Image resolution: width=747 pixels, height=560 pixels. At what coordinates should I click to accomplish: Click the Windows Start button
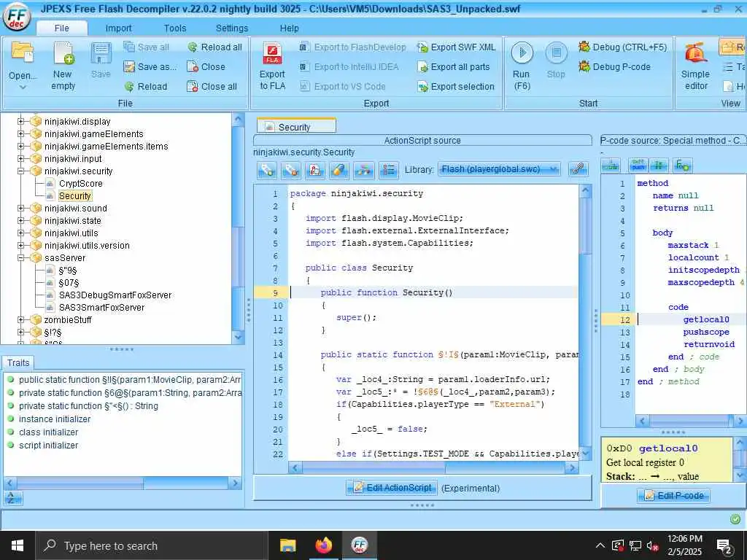point(18,545)
